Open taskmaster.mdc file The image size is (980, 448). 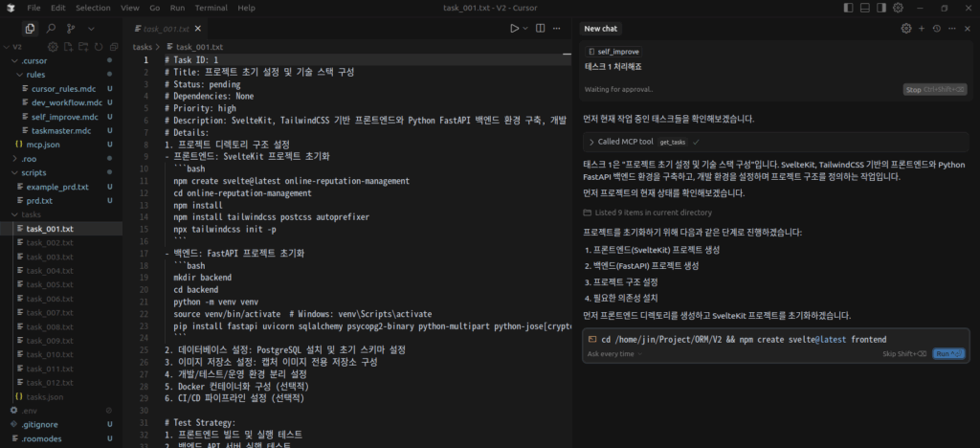[61, 130]
